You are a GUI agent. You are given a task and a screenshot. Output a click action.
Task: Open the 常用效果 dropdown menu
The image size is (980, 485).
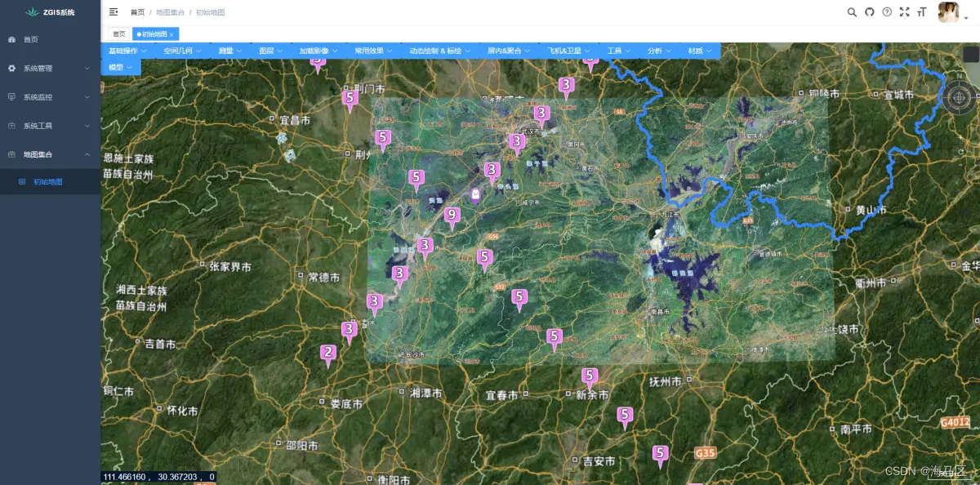373,51
